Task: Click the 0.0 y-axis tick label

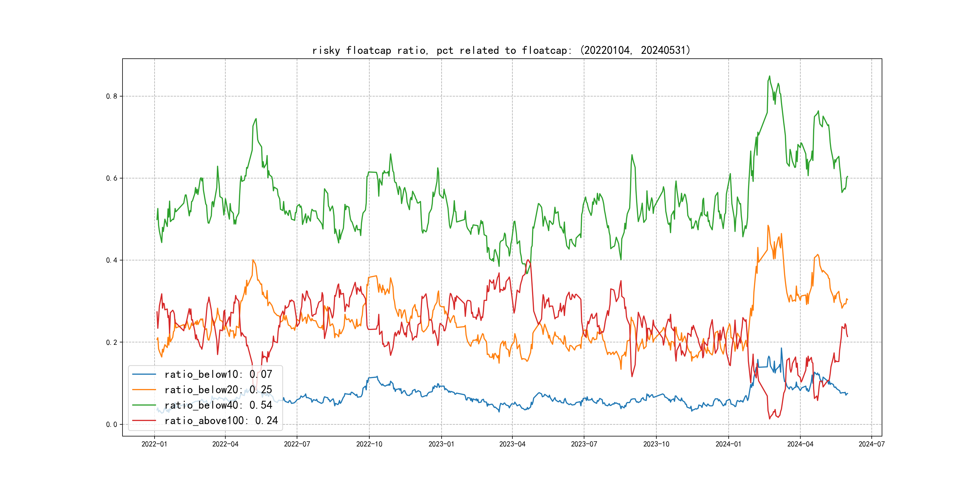Action: (112, 425)
